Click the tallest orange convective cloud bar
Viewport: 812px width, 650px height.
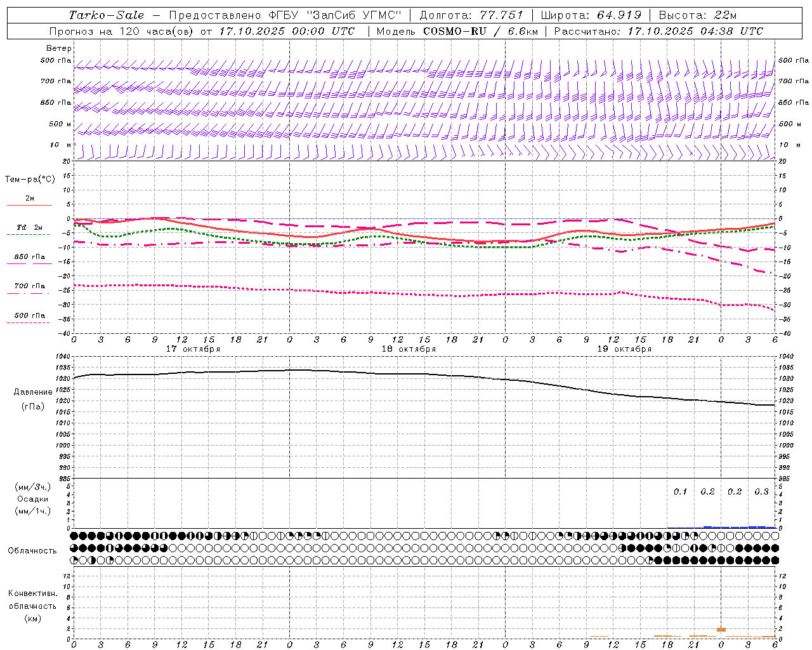click(721, 630)
